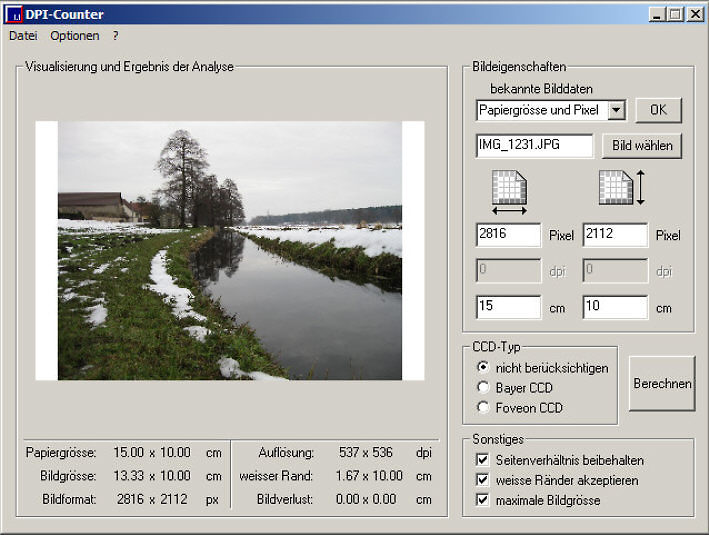The image size is (709, 535).
Task: Open the ? help menu
Action: (115, 36)
